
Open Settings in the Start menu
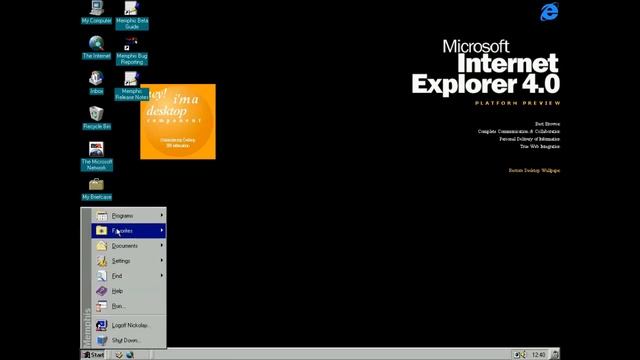pyautogui.click(x=129, y=261)
